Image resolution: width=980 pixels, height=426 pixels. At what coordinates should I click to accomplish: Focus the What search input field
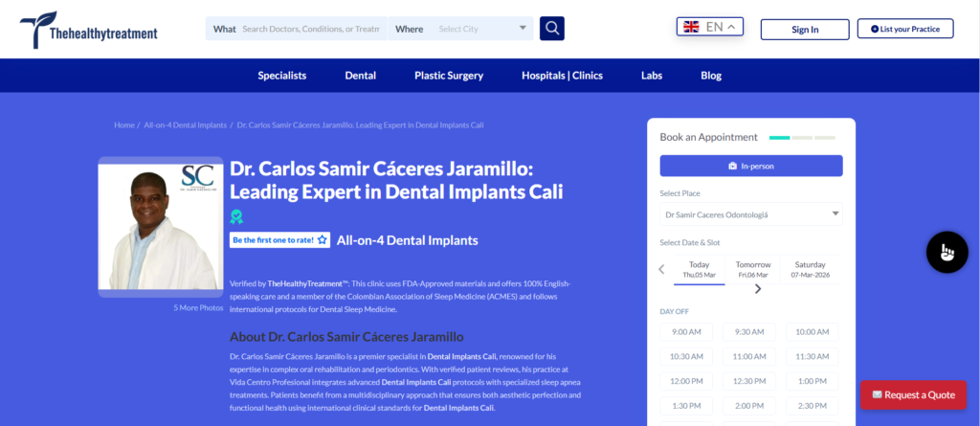[x=311, y=29]
